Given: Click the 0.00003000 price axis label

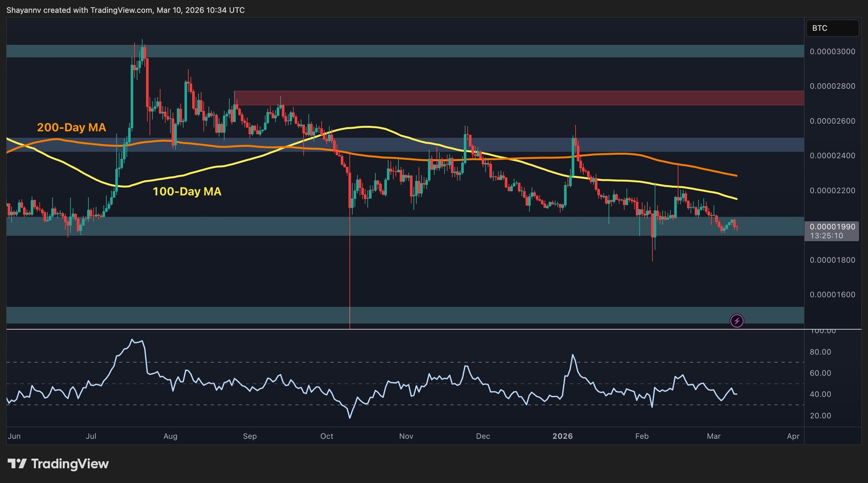Looking at the screenshot, I should click(x=832, y=52).
